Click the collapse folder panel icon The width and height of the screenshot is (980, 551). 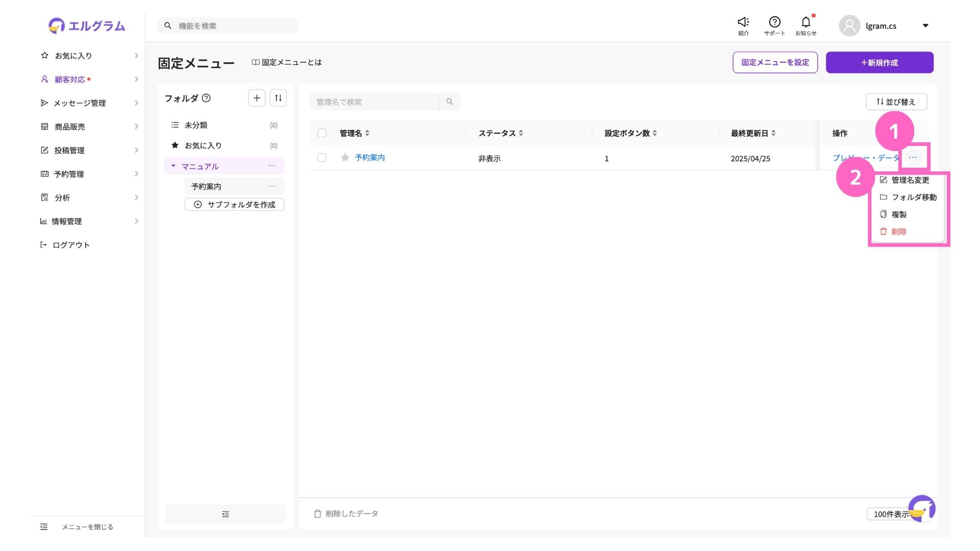[x=225, y=514]
